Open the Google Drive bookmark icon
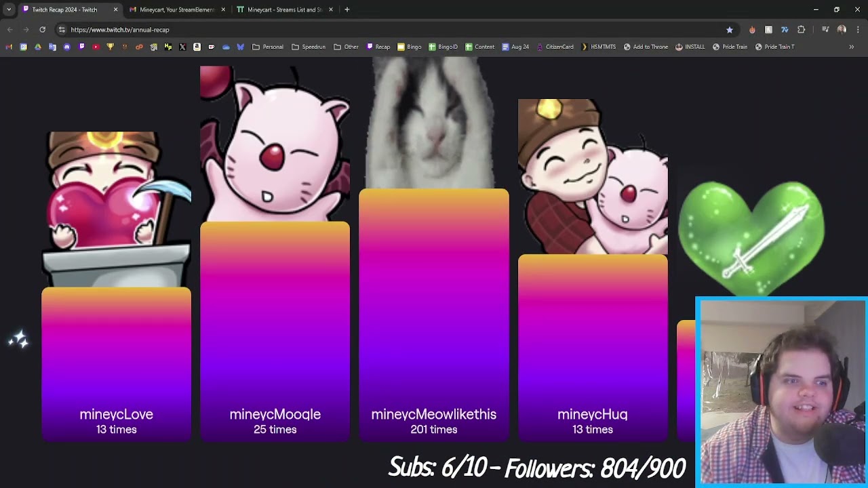Viewport: 868px width, 488px height. [x=38, y=47]
